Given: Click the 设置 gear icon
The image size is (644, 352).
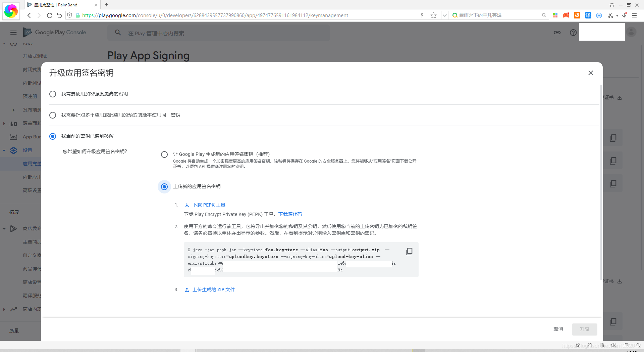Looking at the screenshot, I should coord(13,150).
